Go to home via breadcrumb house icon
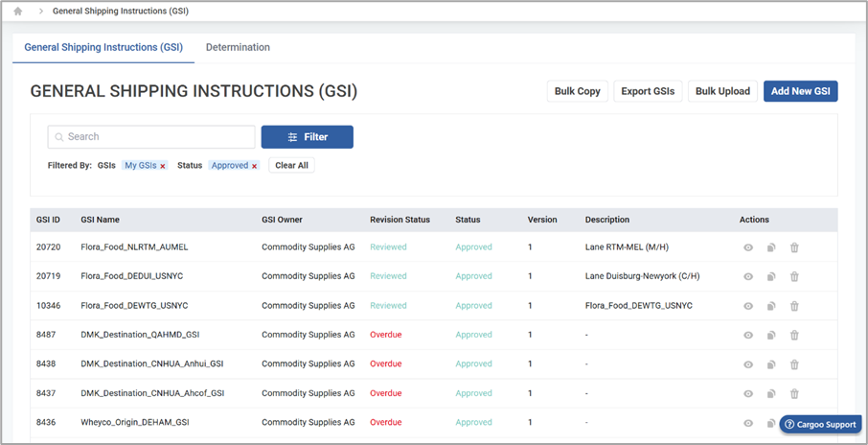The image size is (868, 445). [17, 12]
